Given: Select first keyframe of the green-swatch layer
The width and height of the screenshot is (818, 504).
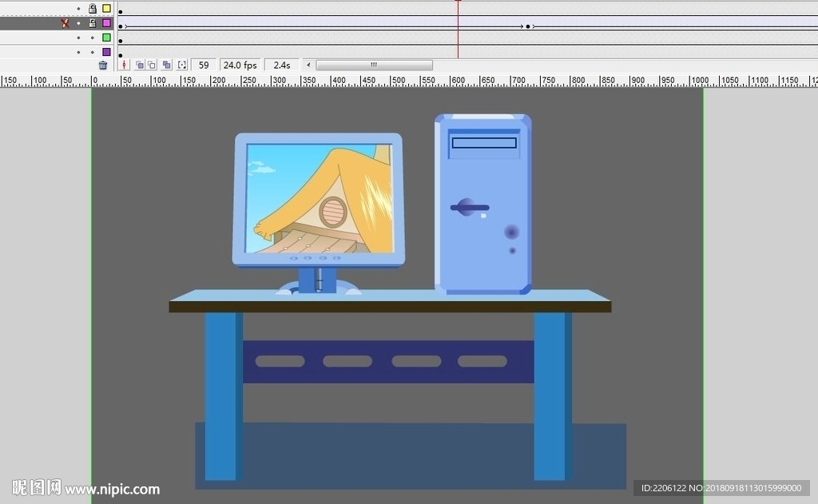Looking at the screenshot, I should [121, 41].
